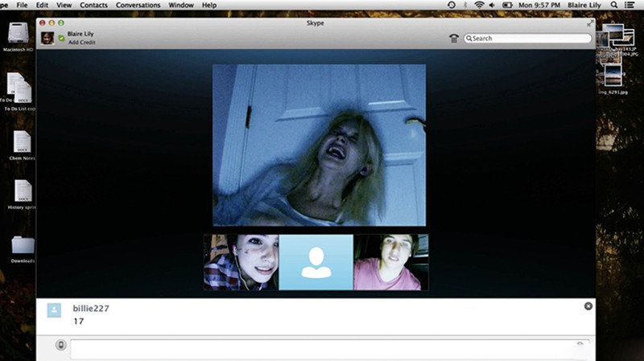Open the File menu

tap(22, 5)
